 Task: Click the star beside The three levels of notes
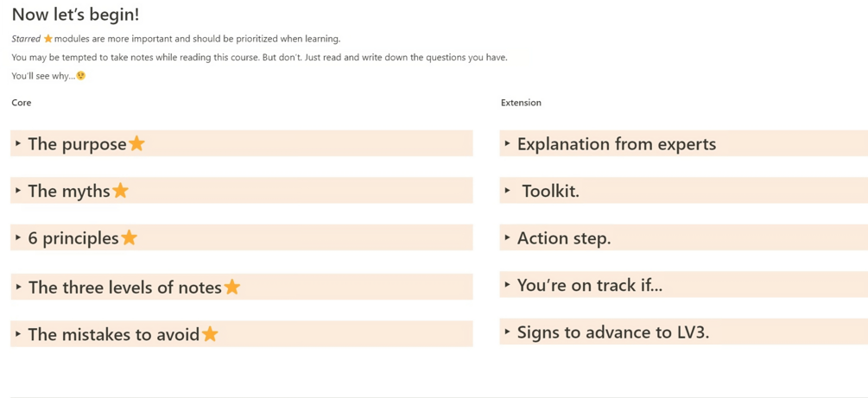[x=231, y=287]
